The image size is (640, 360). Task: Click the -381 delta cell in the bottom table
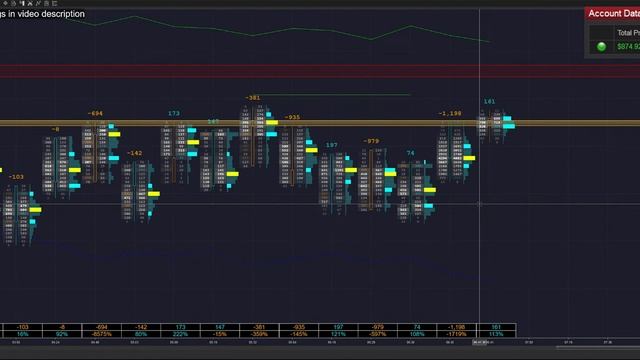click(x=259, y=327)
